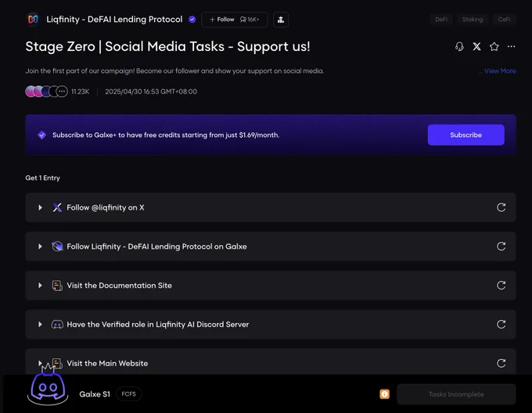Click the Liqfinity logo icon
The image size is (532, 413).
[33, 20]
